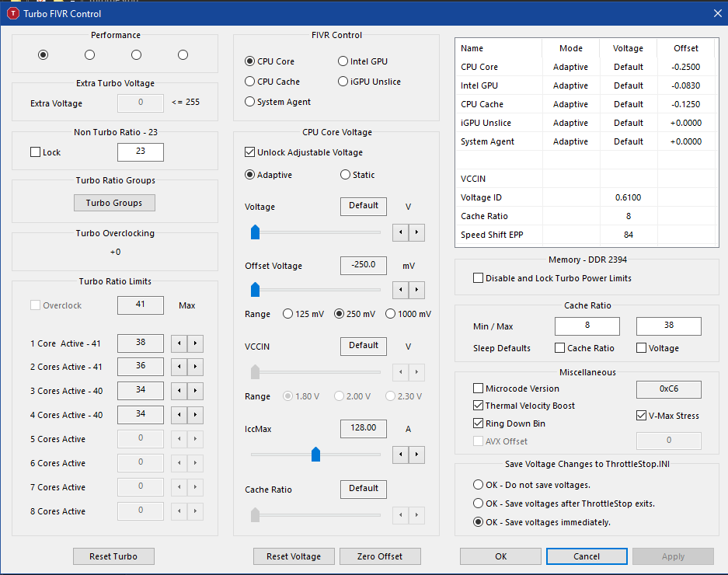Decrease 4 Cores Active ratio with left arrow
Viewport: 728px width, 575px height.
click(179, 415)
